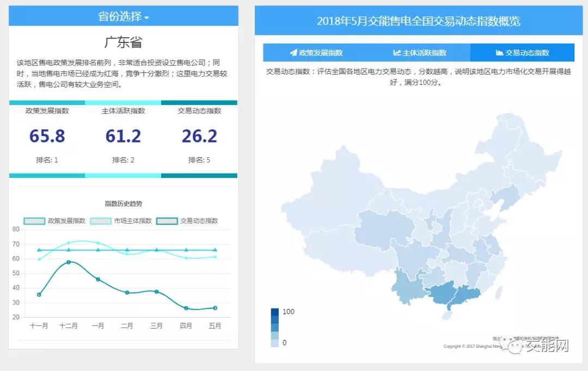Viewport: 588px width, 371px height.
Task: Click the caret arrow beside 省份选择
Action: pyautogui.click(x=146, y=18)
